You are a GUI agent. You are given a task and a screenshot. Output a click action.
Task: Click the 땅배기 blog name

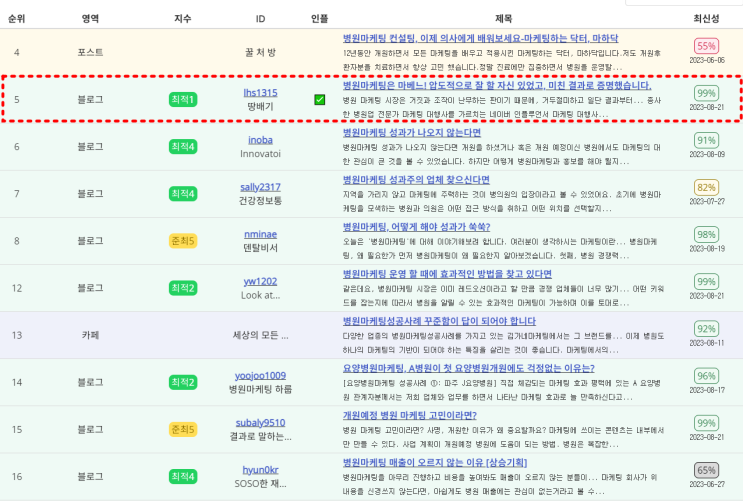[x=260, y=106]
